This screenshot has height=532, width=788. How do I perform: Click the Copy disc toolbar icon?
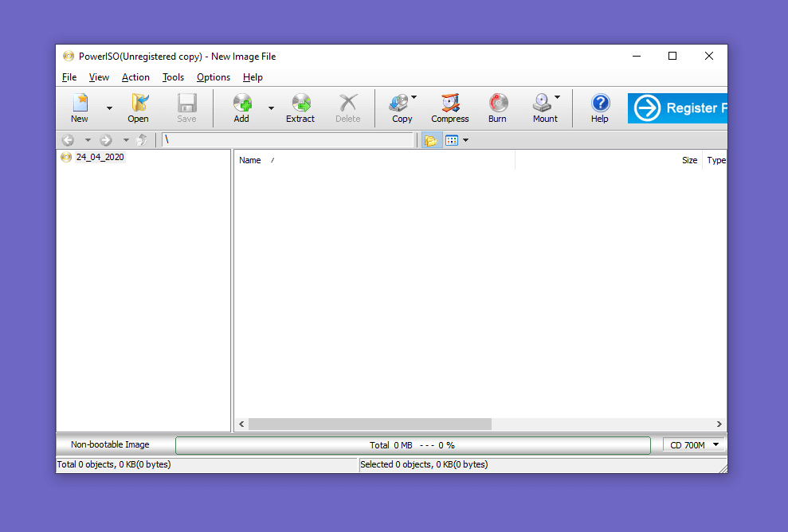(x=401, y=108)
